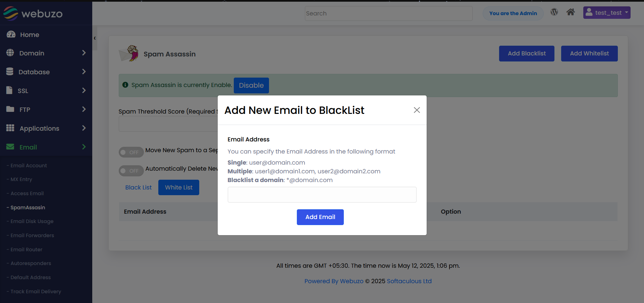The image size is (644, 303).
Task: Click the blacklist email address input field
Action: [322, 195]
